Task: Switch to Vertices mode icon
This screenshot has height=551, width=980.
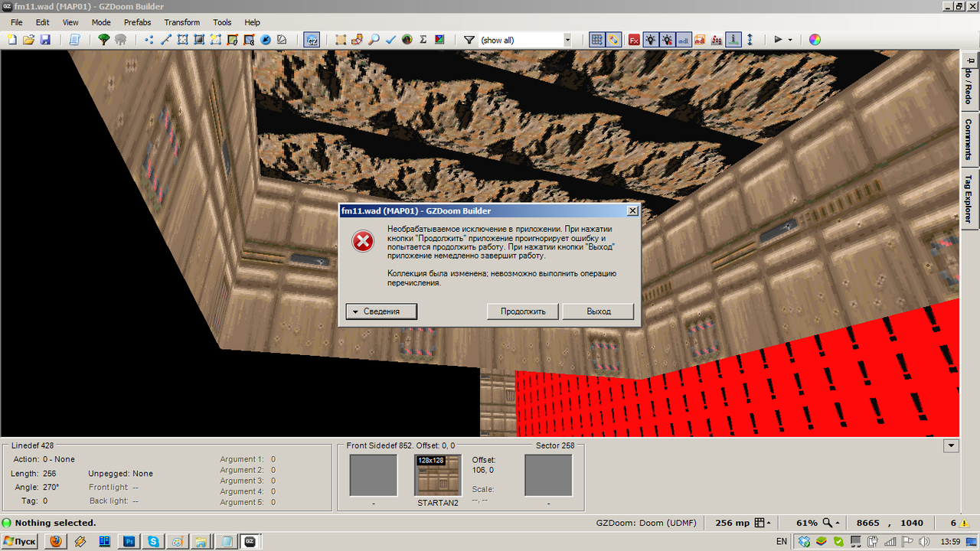Action: click(149, 40)
